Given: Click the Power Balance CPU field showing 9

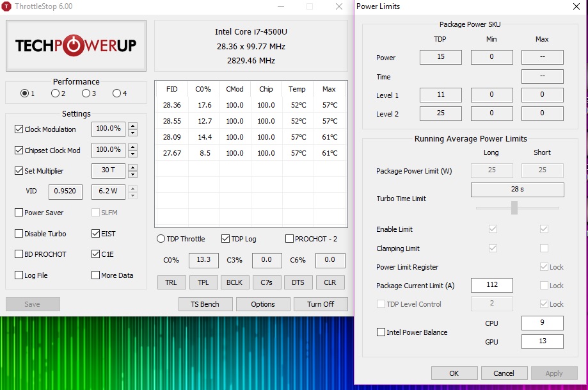Looking at the screenshot, I should pos(542,323).
